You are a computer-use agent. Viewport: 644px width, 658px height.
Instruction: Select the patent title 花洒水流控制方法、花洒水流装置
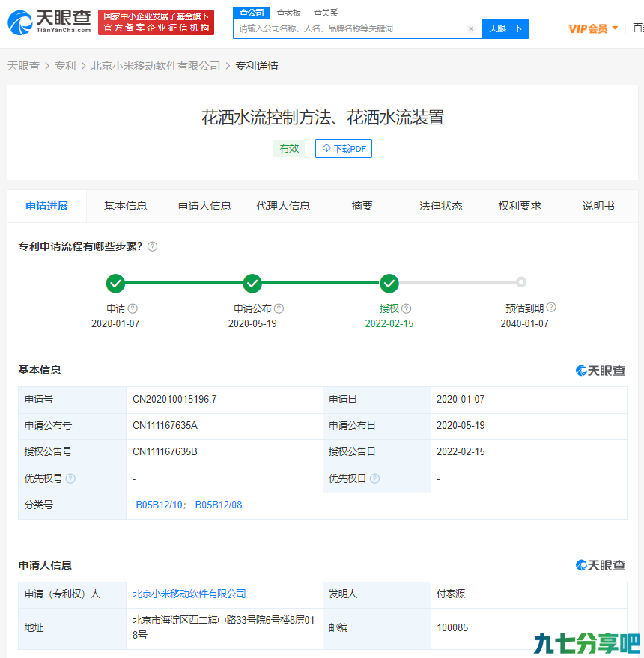[323, 118]
